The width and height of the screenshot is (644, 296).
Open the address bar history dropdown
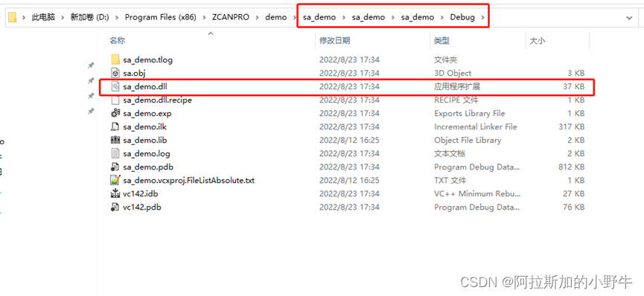[x=629, y=18]
